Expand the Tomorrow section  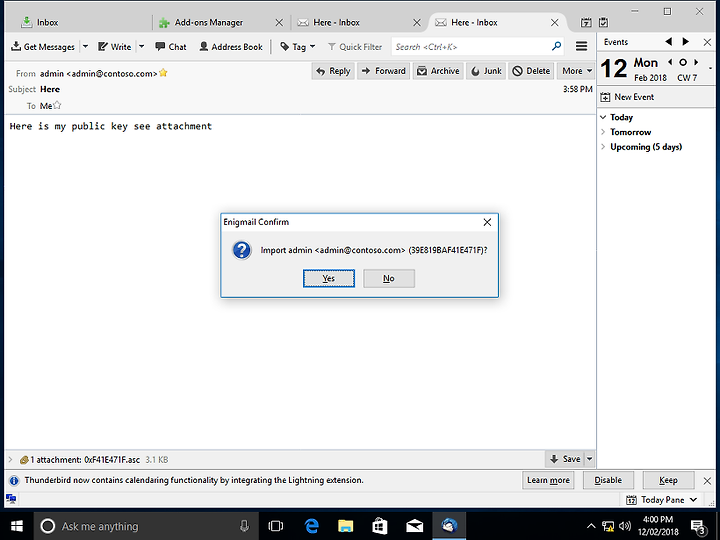click(x=603, y=132)
